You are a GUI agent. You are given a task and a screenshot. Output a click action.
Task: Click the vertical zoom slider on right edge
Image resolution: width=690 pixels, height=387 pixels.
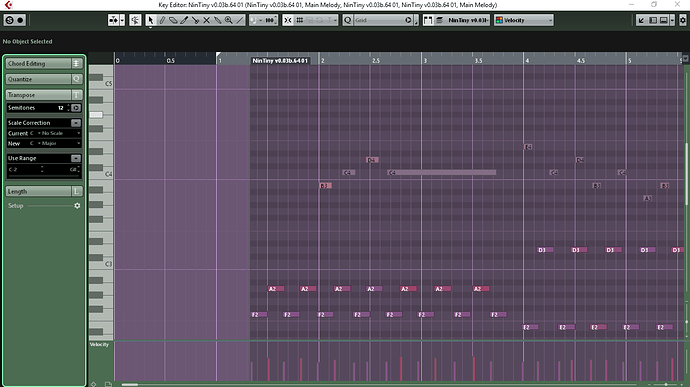pos(686,322)
